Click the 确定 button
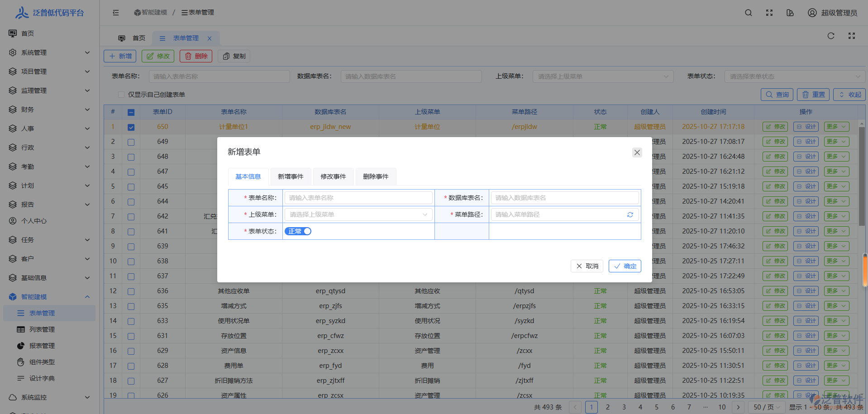The height and width of the screenshot is (414, 868). (625, 266)
